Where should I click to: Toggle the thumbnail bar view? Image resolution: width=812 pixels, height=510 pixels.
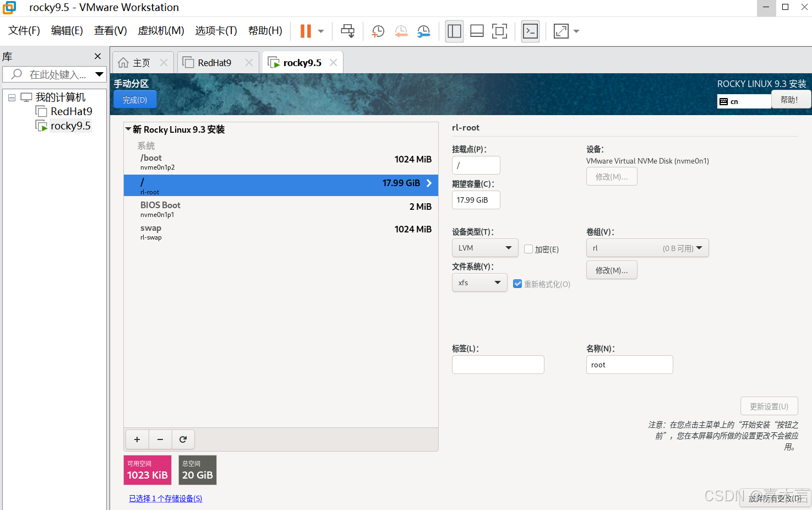click(x=477, y=31)
